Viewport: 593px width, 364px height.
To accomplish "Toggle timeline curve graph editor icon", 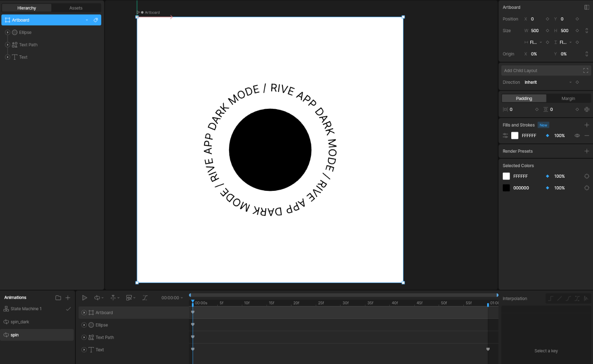I will (x=145, y=298).
